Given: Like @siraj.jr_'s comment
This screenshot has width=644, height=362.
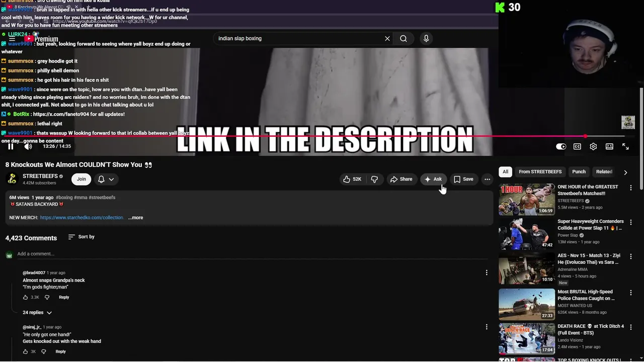Looking at the screenshot, I should click(26, 351).
